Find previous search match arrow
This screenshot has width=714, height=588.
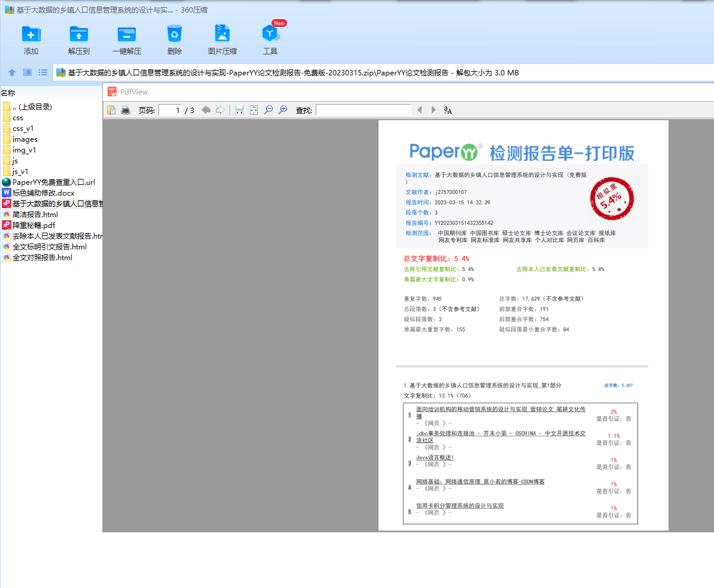419,110
